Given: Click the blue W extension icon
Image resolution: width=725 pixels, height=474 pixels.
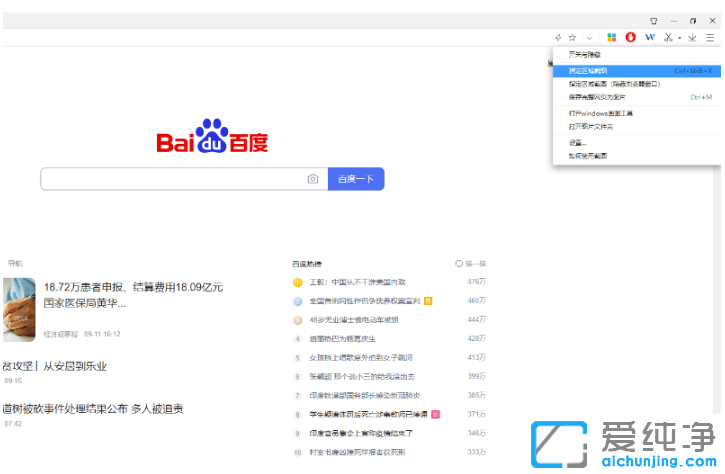Looking at the screenshot, I should pyautogui.click(x=650, y=37).
